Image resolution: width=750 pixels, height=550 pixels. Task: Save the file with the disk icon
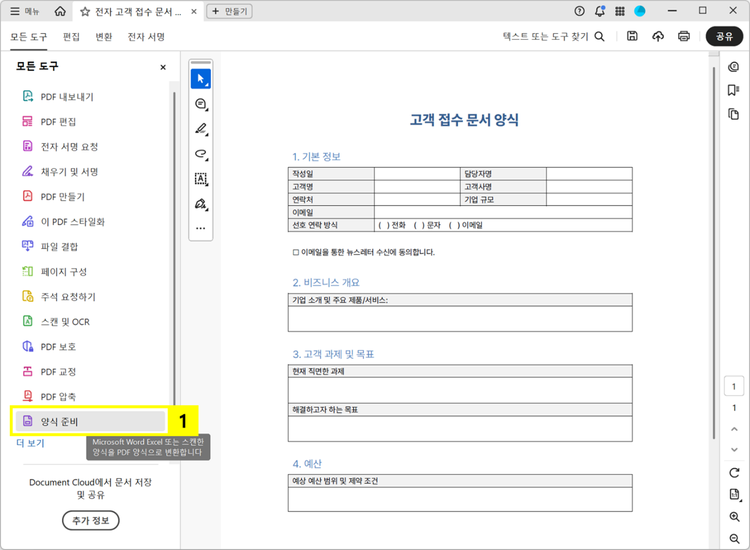pos(632,36)
